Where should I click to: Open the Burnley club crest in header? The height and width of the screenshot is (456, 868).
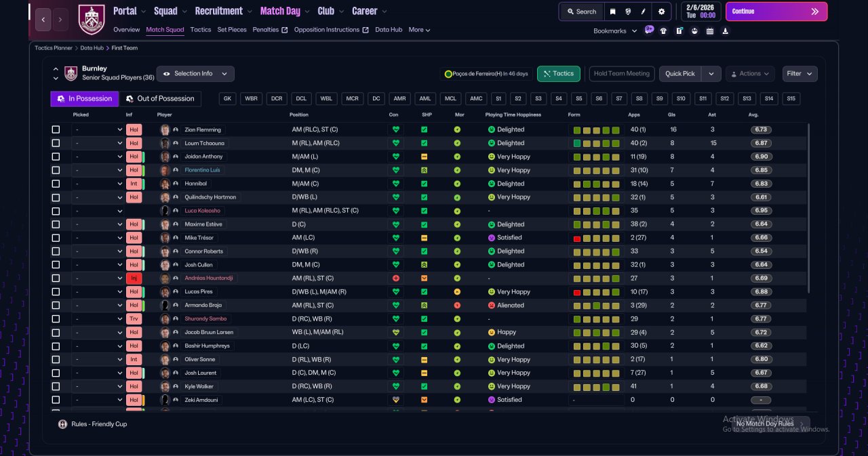[92, 20]
